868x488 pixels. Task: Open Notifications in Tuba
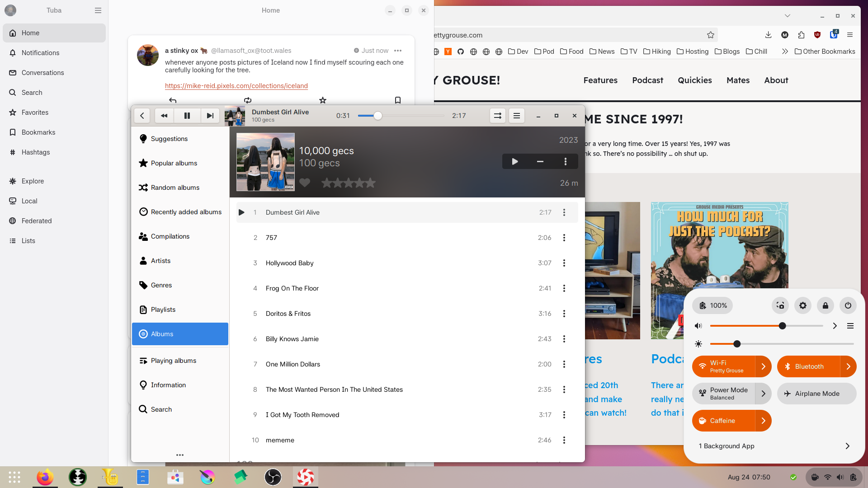coord(54,53)
